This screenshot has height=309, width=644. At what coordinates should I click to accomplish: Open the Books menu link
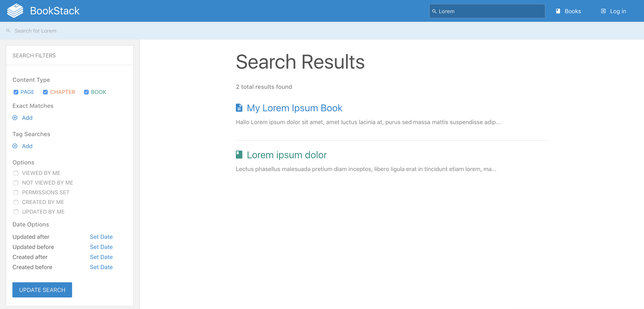coord(573,11)
